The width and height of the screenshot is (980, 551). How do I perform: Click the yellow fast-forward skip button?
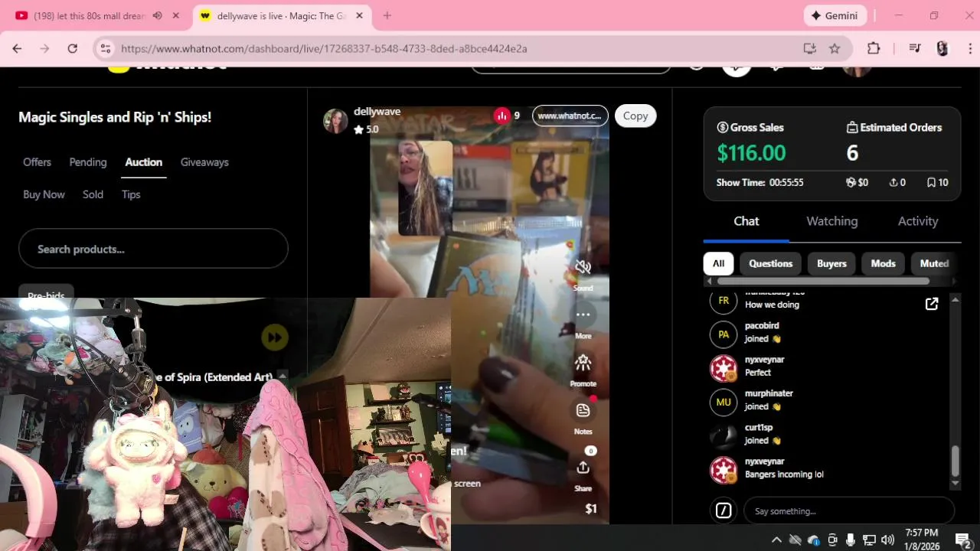click(275, 337)
